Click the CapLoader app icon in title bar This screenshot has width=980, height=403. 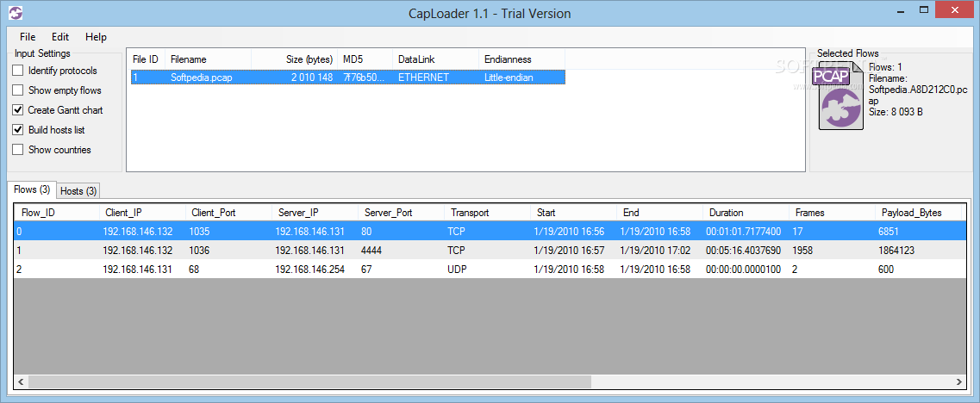[16, 12]
